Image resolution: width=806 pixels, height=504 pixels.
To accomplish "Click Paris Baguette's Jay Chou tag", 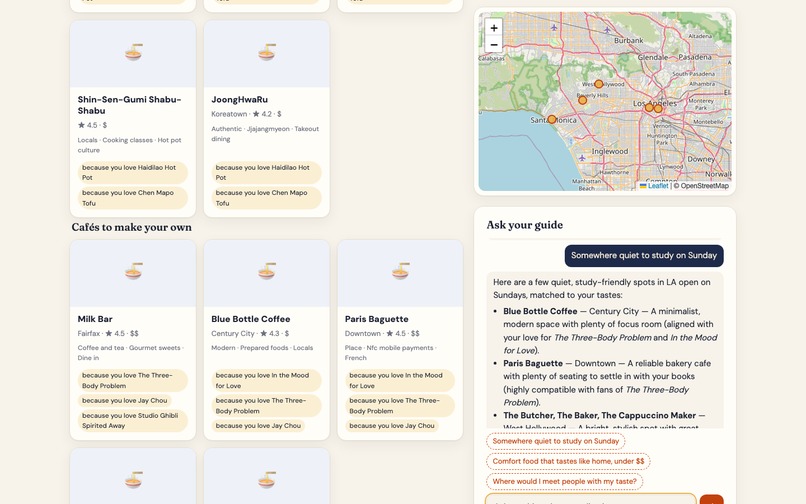I will coord(392,426).
